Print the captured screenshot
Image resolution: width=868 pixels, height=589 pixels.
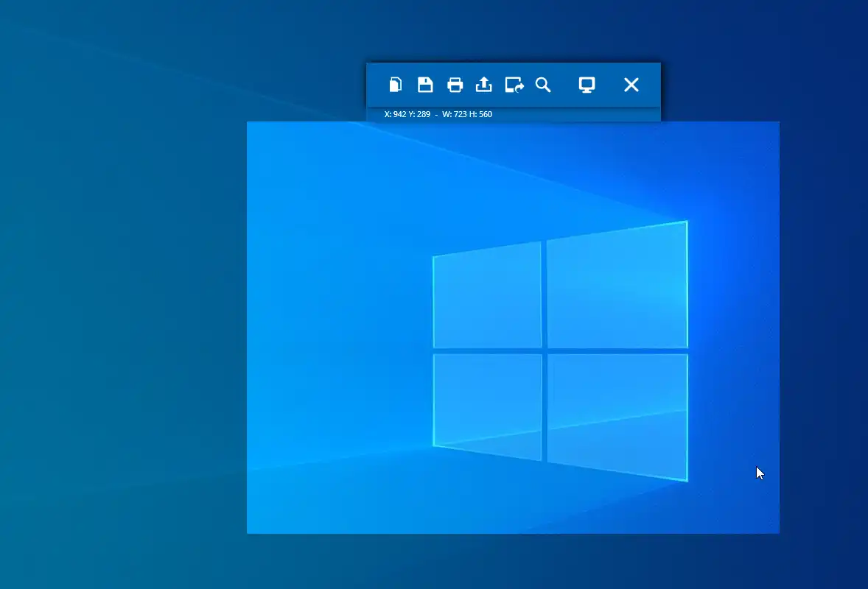click(455, 85)
